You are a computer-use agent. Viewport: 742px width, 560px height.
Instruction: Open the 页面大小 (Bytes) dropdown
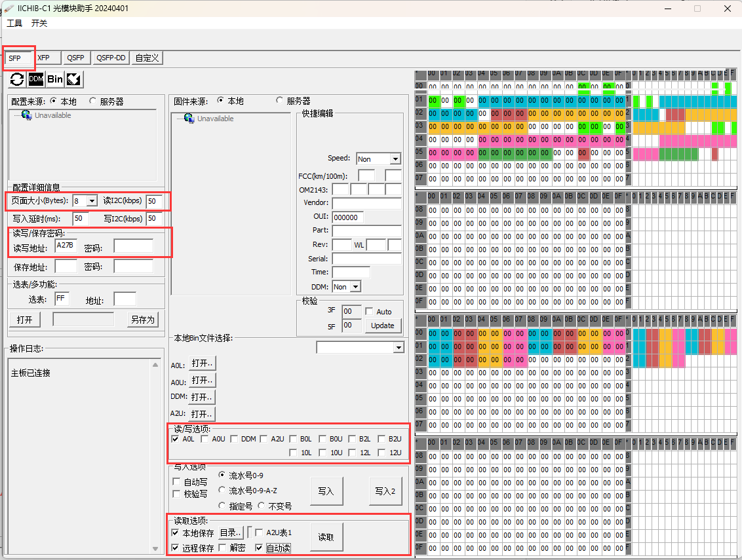91,201
